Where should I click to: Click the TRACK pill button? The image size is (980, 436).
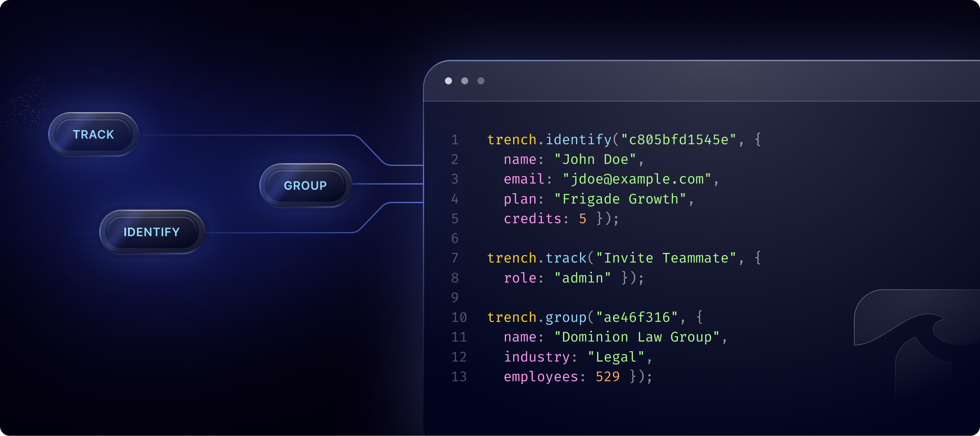click(x=93, y=134)
